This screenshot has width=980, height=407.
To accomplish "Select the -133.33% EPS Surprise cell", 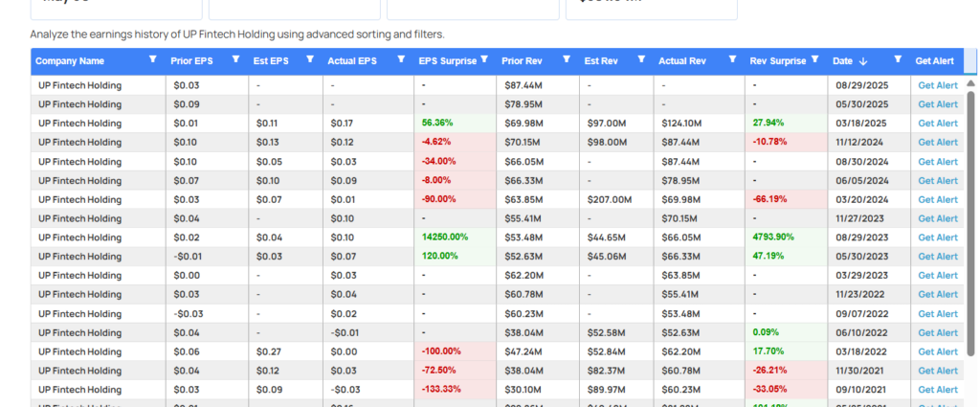I will tap(455, 390).
